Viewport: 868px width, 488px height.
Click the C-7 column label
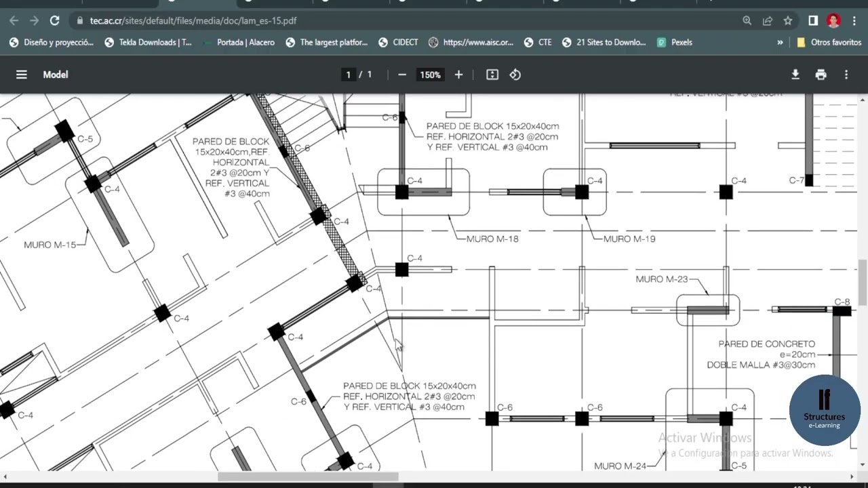(797, 180)
